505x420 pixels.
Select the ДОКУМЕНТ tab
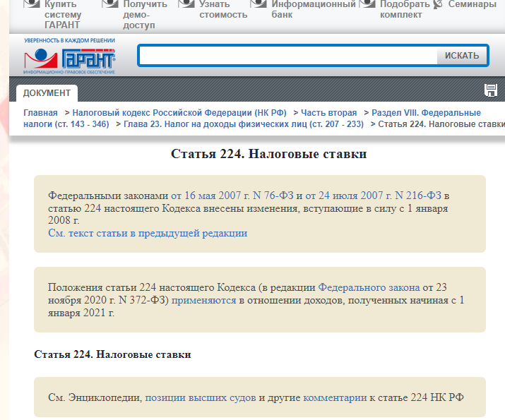(47, 93)
